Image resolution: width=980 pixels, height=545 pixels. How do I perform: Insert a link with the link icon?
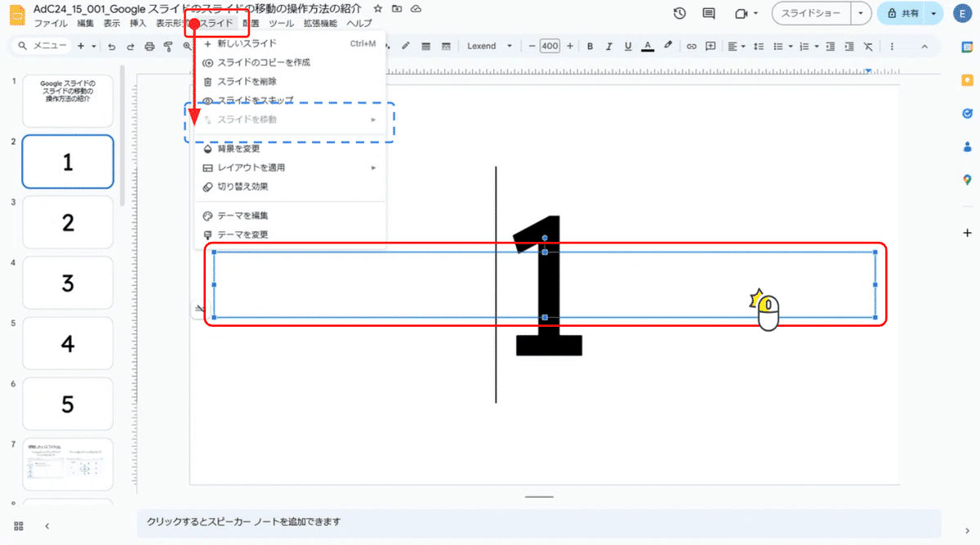point(692,46)
